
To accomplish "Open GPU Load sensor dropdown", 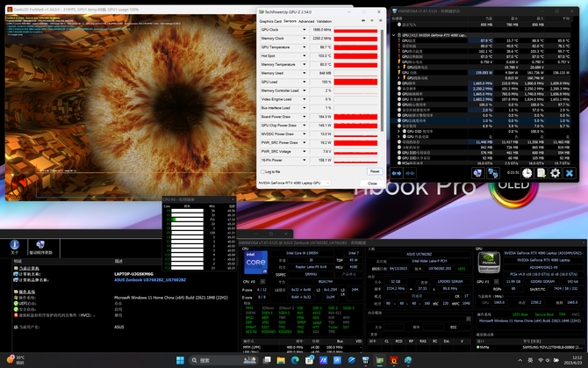I will (x=305, y=82).
